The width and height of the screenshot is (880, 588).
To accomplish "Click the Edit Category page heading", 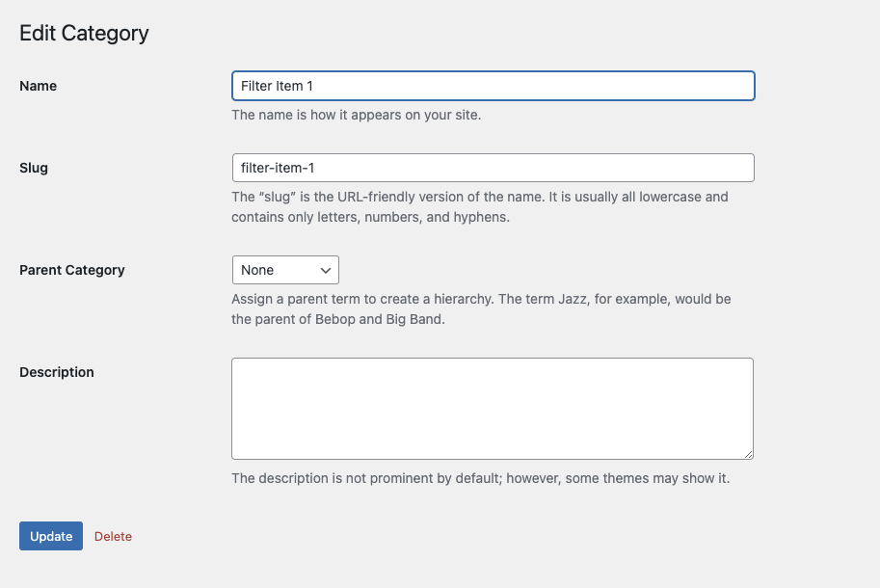I will tap(84, 33).
